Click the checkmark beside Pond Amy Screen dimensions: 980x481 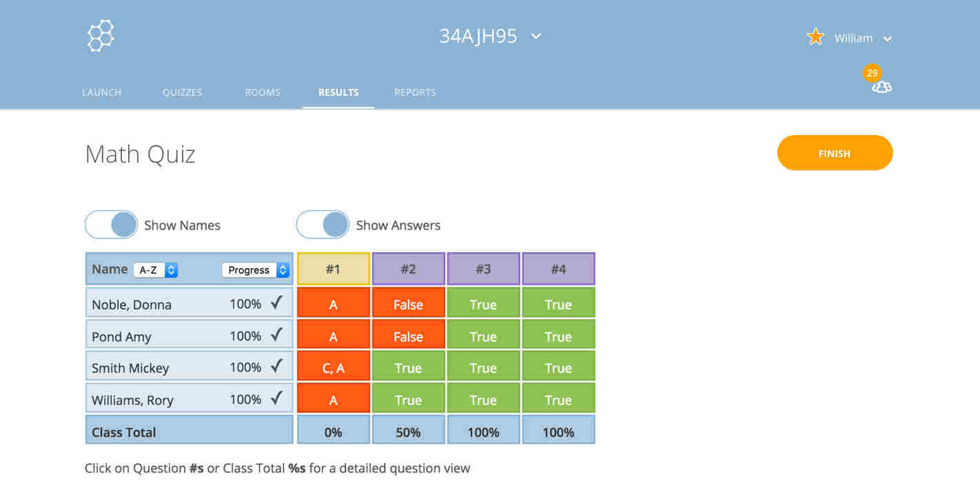pos(276,335)
